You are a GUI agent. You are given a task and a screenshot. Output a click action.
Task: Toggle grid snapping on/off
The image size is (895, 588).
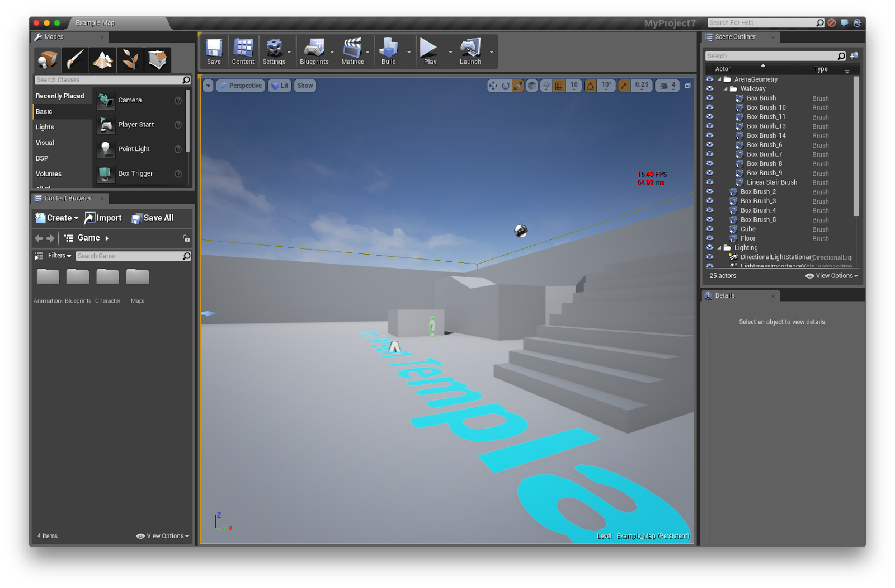pos(559,86)
